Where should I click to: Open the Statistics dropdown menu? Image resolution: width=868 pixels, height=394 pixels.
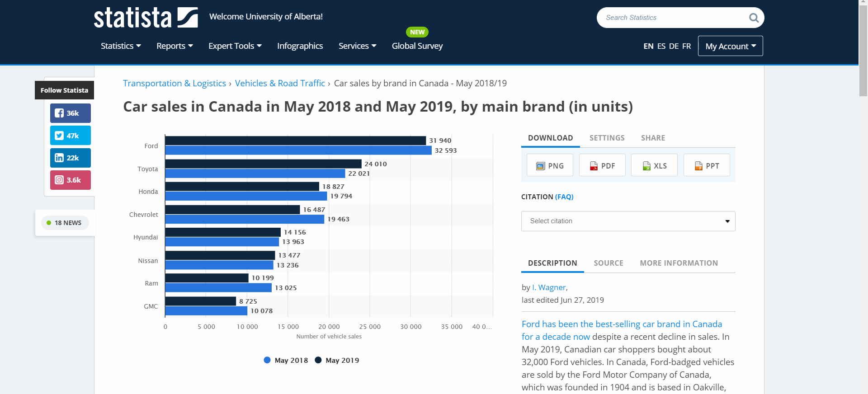[x=121, y=46]
